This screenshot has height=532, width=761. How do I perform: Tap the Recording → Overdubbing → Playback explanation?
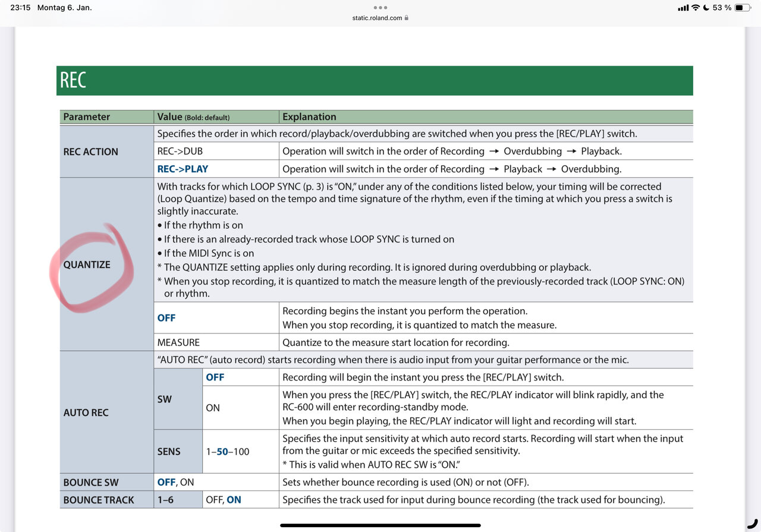[x=452, y=151]
